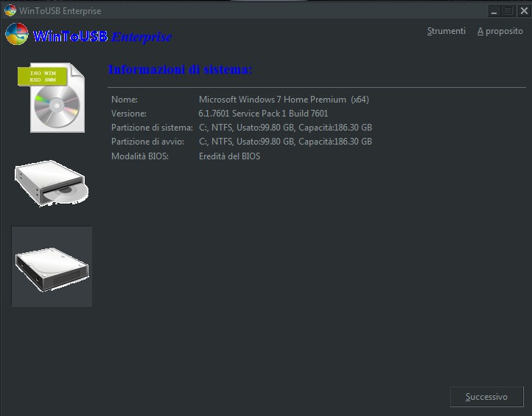Click the boot partition capacity value row
Image resolution: width=532 pixels, height=416 pixels.
(x=285, y=142)
